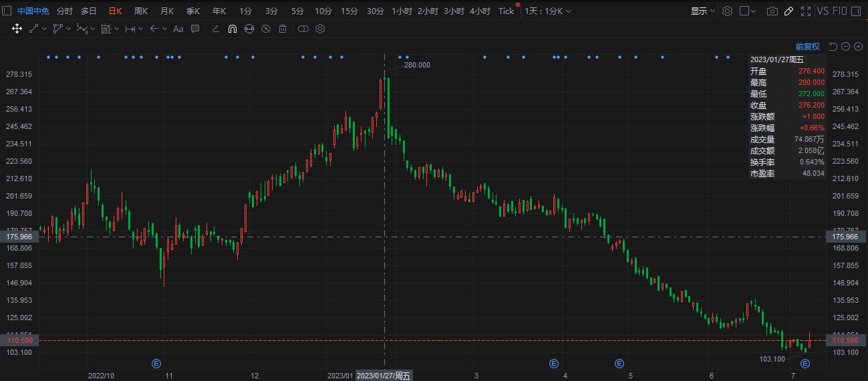Click the magnet snap drawing icon
This screenshot has width=868, height=381.
[x=232, y=29]
